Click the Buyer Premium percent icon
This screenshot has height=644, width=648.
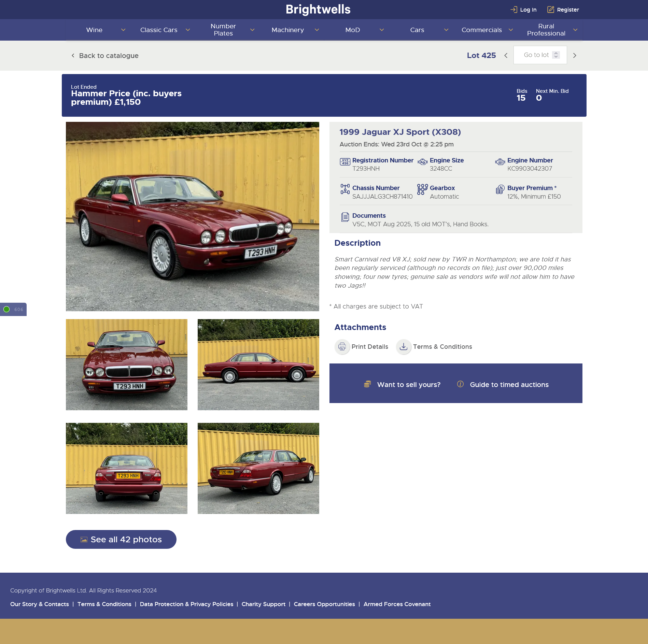(x=500, y=189)
